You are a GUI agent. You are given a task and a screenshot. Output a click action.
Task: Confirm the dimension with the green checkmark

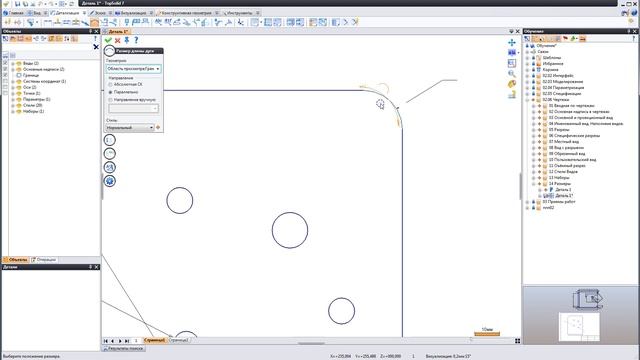tap(108, 40)
